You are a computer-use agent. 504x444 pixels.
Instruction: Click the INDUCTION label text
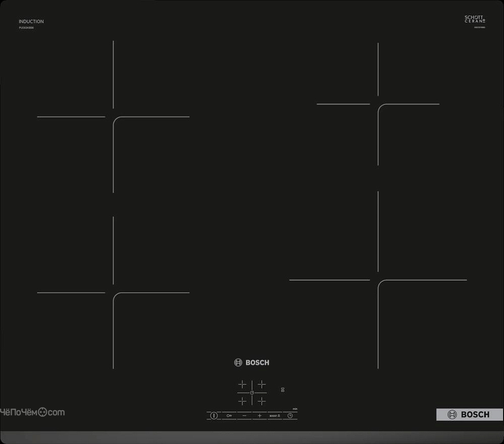tap(31, 22)
